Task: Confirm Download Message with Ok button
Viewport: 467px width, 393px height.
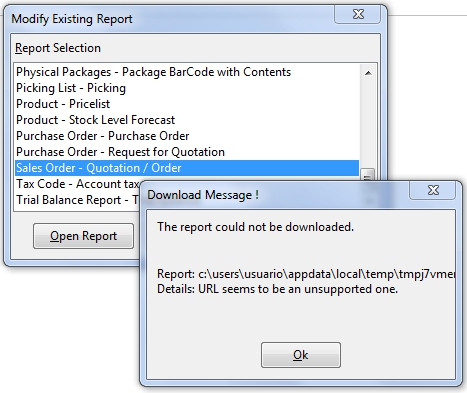Action: point(301,355)
